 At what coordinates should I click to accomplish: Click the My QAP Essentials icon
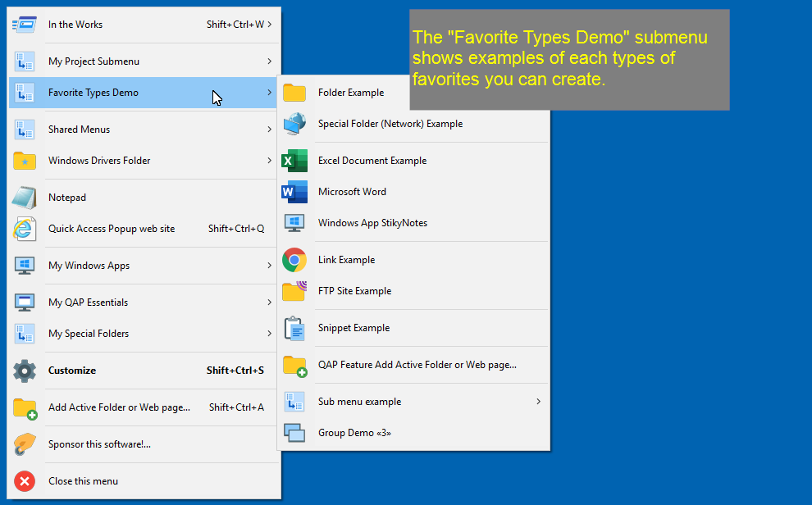click(25, 303)
